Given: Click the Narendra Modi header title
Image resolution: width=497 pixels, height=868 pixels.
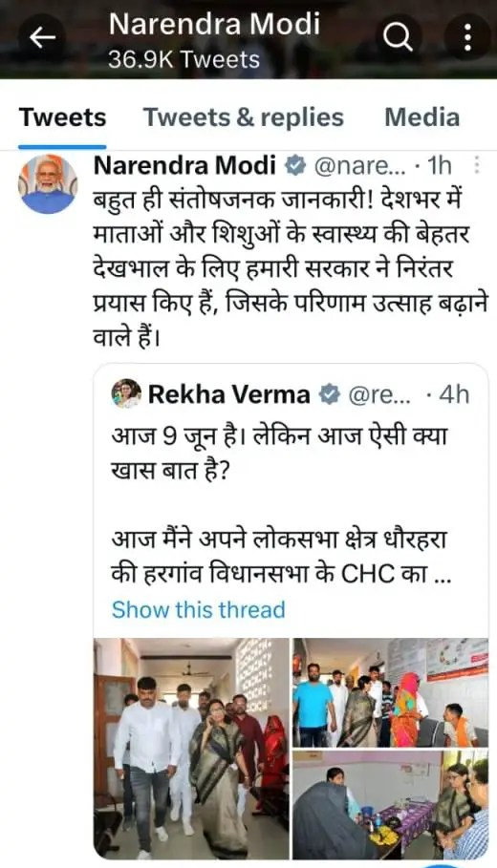Looking at the screenshot, I should pyautogui.click(x=214, y=24).
